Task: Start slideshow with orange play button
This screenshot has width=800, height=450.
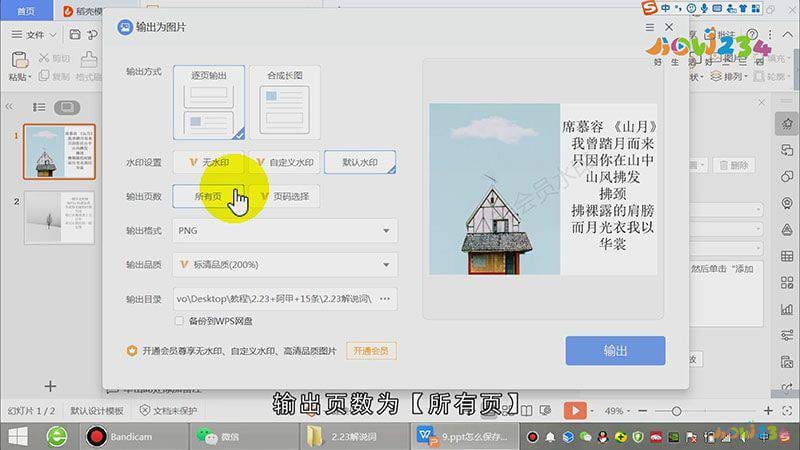Action: (575, 410)
